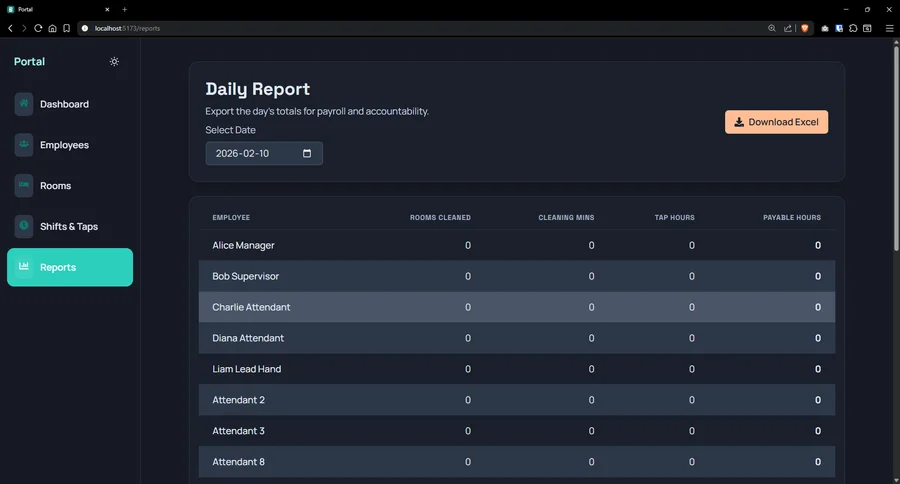Select the Liam Lead Hand row name

247,369
